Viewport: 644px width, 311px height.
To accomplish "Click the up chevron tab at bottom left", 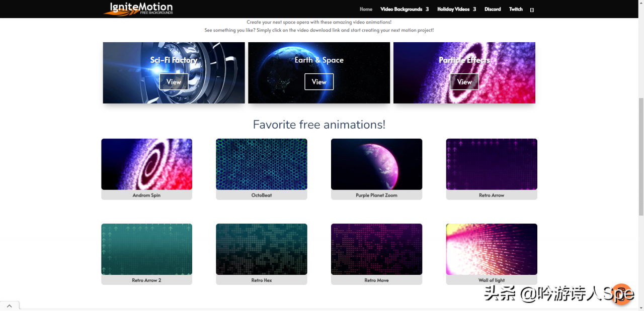I will coord(10,305).
